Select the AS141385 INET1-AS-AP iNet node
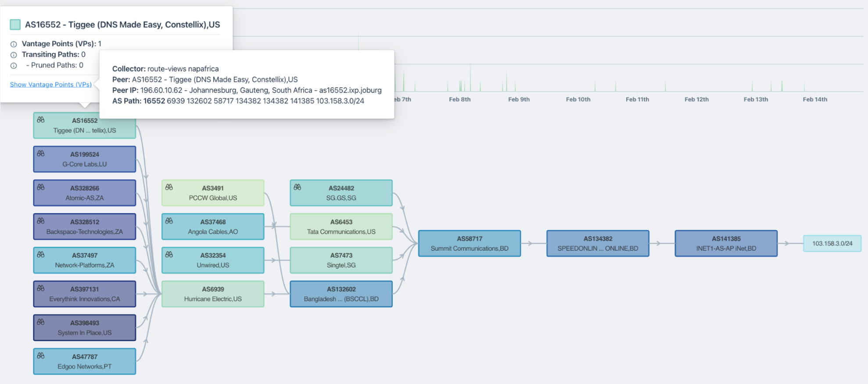This screenshot has height=384, width=868. pyautogui.click(x=726, y=243)
